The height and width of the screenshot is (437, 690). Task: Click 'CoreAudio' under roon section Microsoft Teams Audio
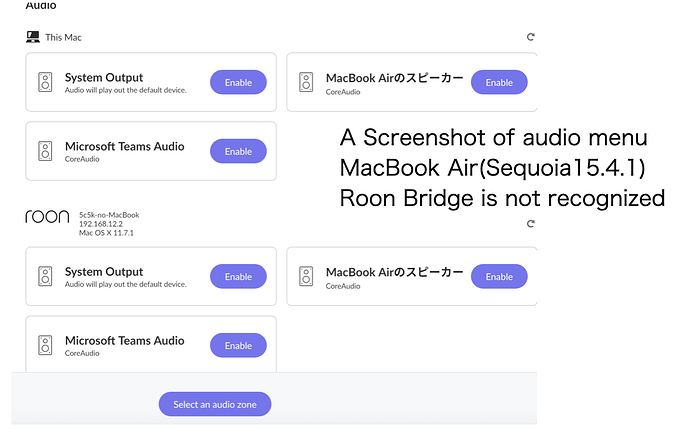point(82,353)
